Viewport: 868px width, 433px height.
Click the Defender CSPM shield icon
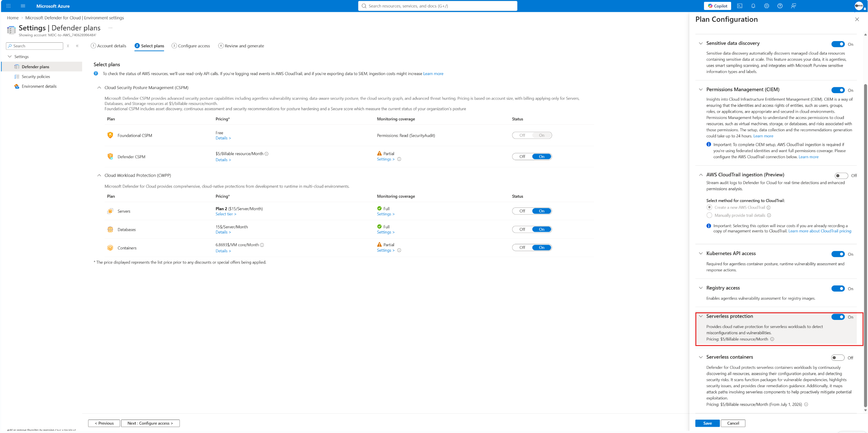[110, 156]
